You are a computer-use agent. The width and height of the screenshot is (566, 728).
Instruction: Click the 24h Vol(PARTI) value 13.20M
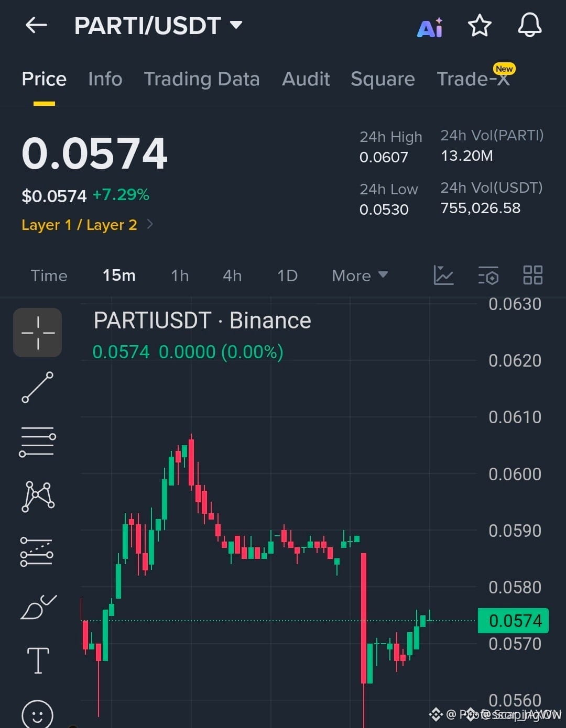pyautogui.click(x=466, y=156)
